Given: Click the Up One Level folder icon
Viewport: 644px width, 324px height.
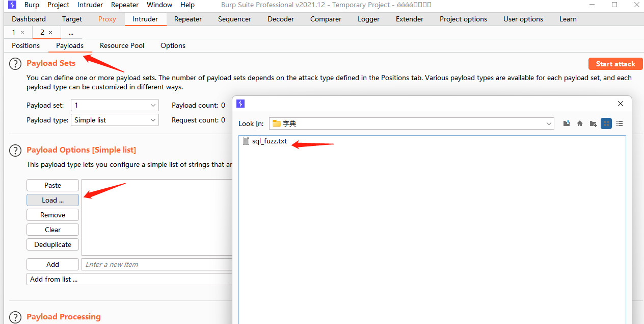Looking at the screenshot, I should coord(567,123).
